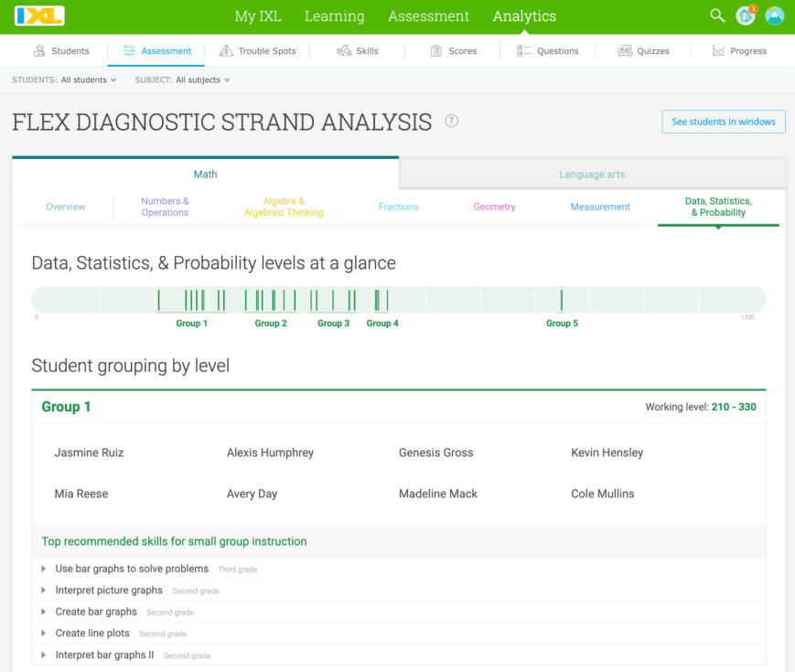The width and height of the screenshot is (795, 672).
Task: Click the See students in windows button
Action: pos(723,121)
